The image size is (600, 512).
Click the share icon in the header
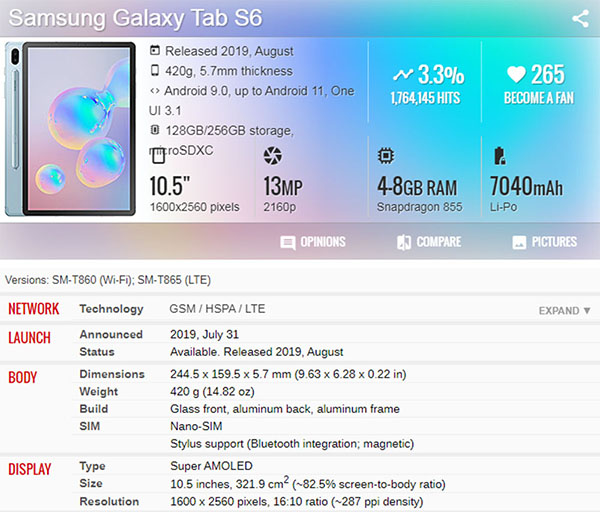tap(580, 19)
